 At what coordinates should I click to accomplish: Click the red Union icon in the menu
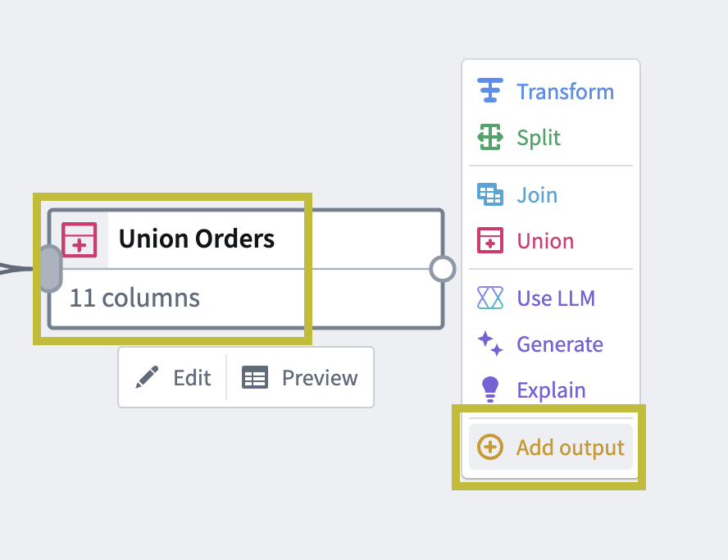489,240
